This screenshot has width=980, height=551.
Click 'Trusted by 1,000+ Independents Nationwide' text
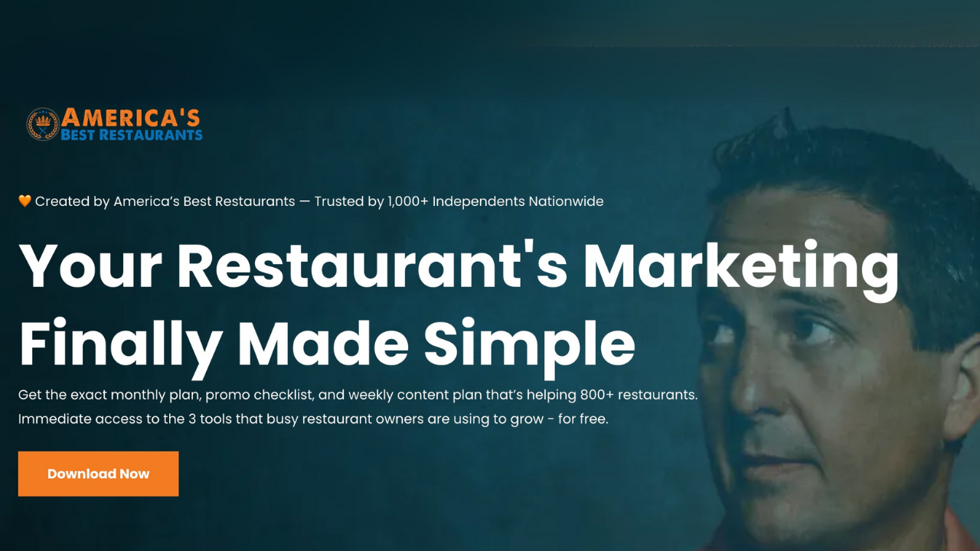(459, 201)
